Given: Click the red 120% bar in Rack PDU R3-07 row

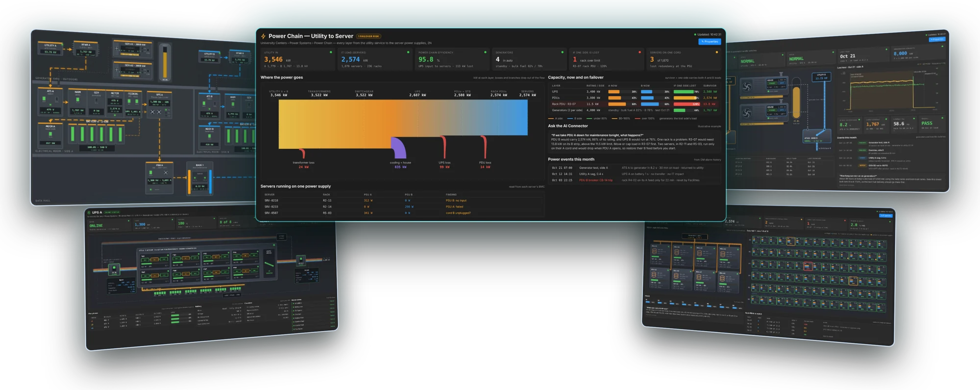Looking at the screenshot, I should (x=686, y=104).
